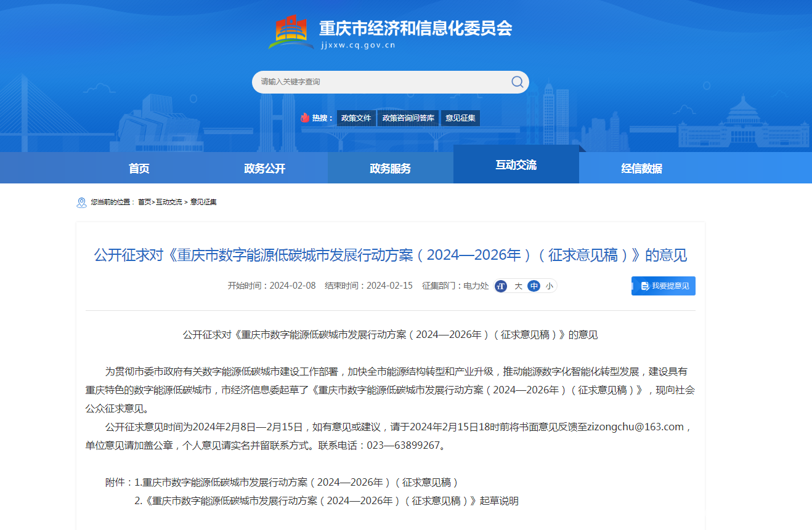
Task: Click the font size tT icon
Action: click(x=501, y=286)
